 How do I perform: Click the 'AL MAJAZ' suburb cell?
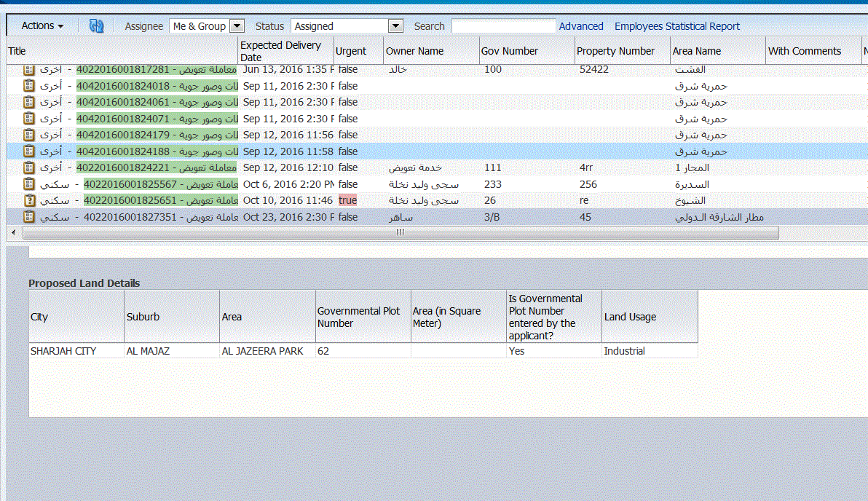click(x=172, y=351)
